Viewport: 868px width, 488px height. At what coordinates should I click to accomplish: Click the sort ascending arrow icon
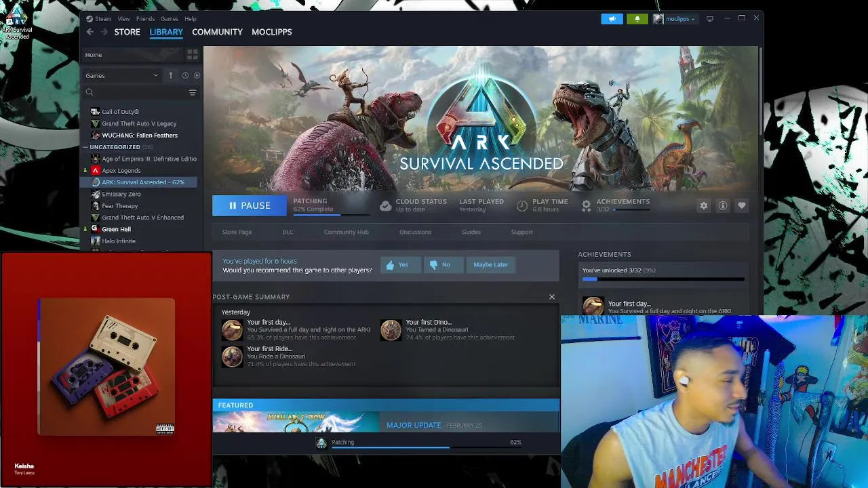[171, 75]
